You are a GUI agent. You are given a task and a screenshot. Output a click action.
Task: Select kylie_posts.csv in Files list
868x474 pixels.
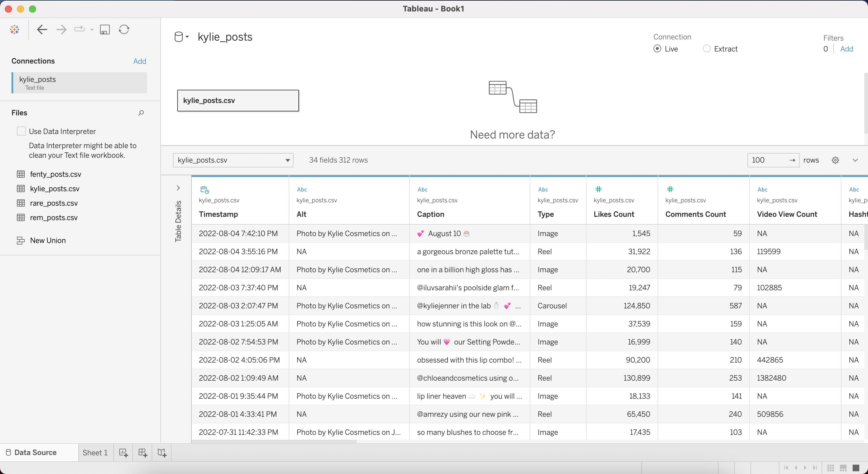point(55,189)
